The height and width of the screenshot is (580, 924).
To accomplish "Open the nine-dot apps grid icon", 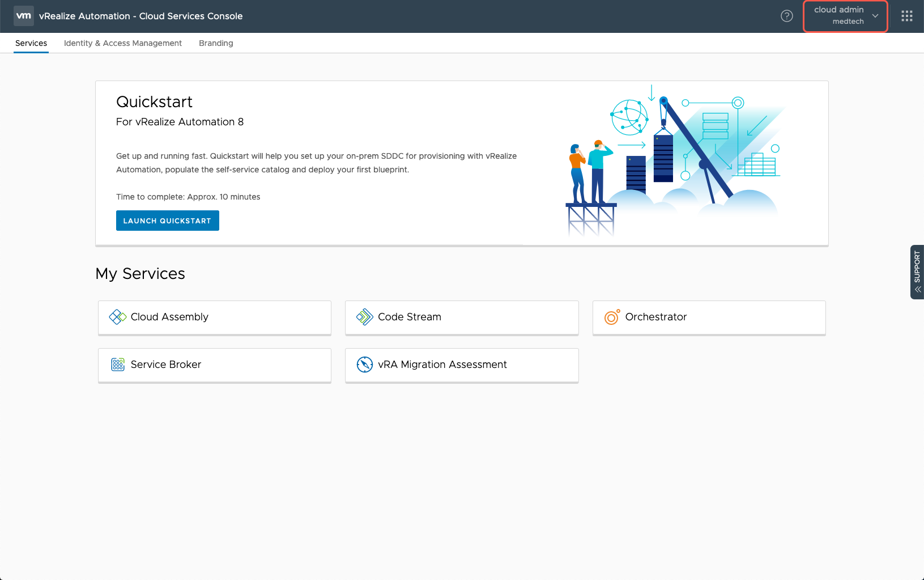I will click(906, 16).
